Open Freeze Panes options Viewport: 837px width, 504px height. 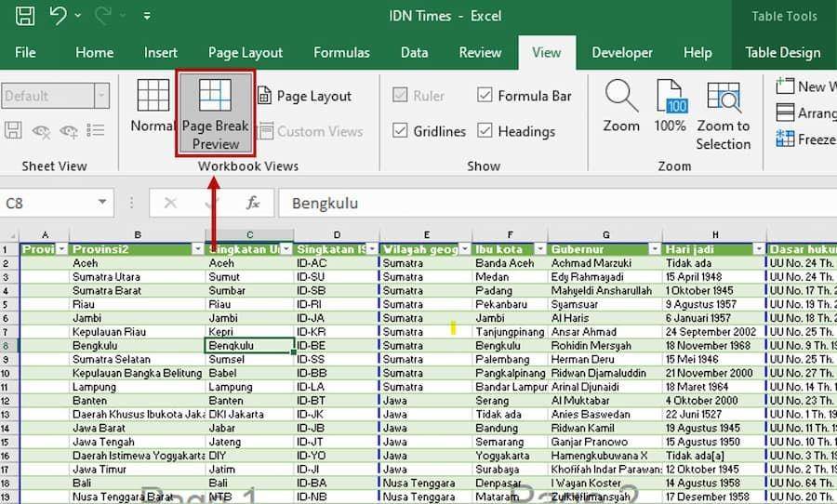coord(806,139)
